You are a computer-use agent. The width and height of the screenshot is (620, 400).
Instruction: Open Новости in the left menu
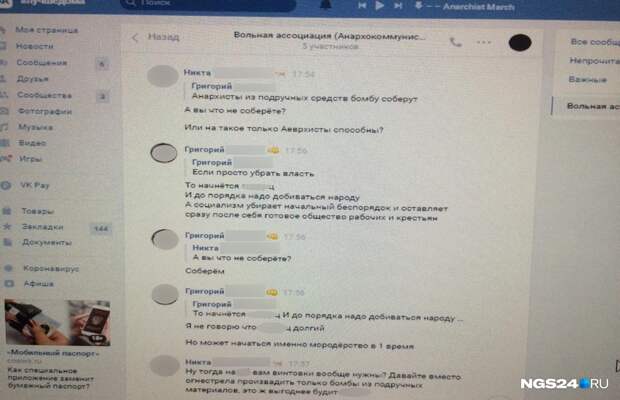[34, 46]
